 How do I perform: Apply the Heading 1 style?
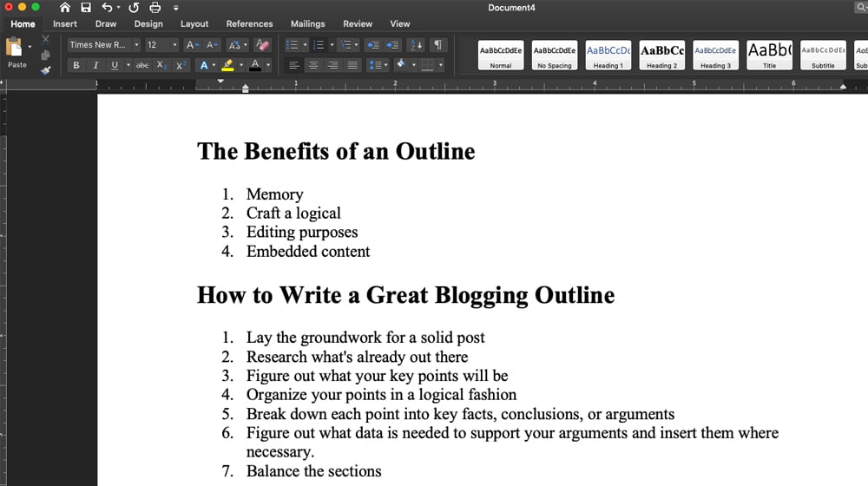(608, 55)
